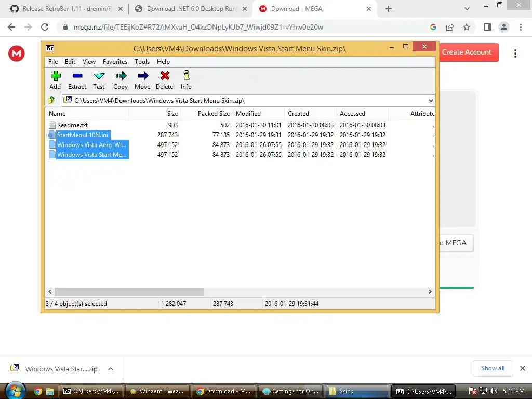Bookmark this page with the star icon
This screenshot has height=399, width=532.
click(x=467, y=27)
